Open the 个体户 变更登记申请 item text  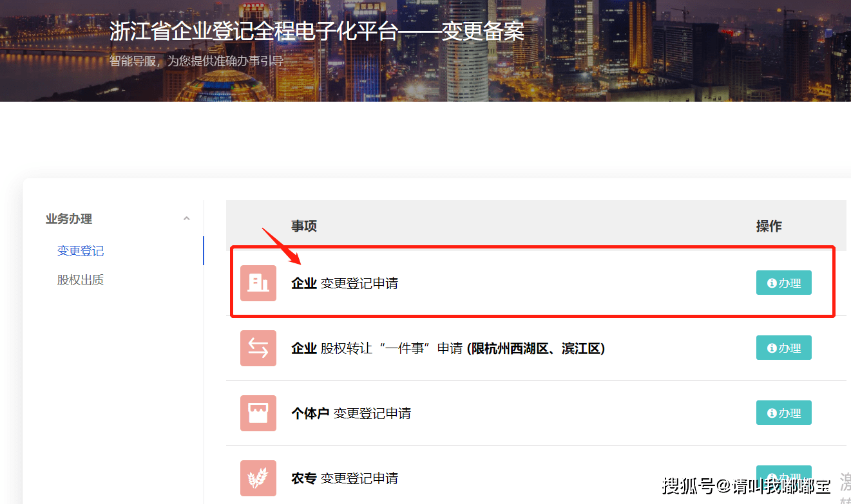tap(351, 413)
